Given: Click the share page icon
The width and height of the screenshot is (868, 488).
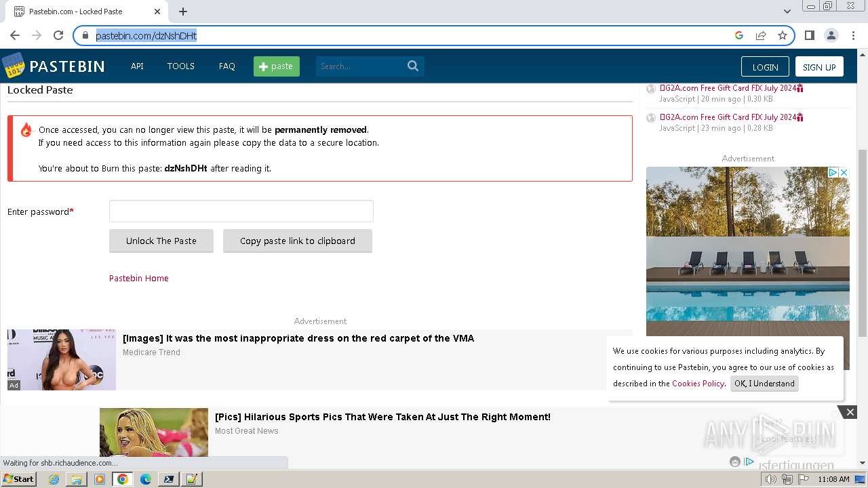Looking at the screenshot, I should pyautogui.click(x=761, y=35).
